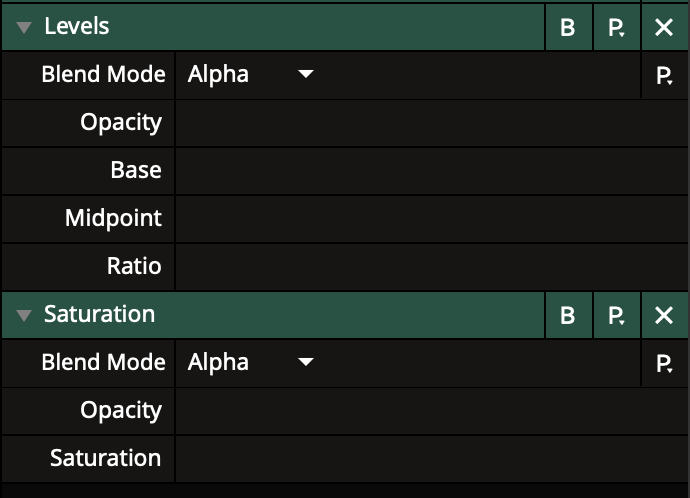The image size is (690, 498).
Task: Click the Levels Opacity value field
Action: point(430,123)
